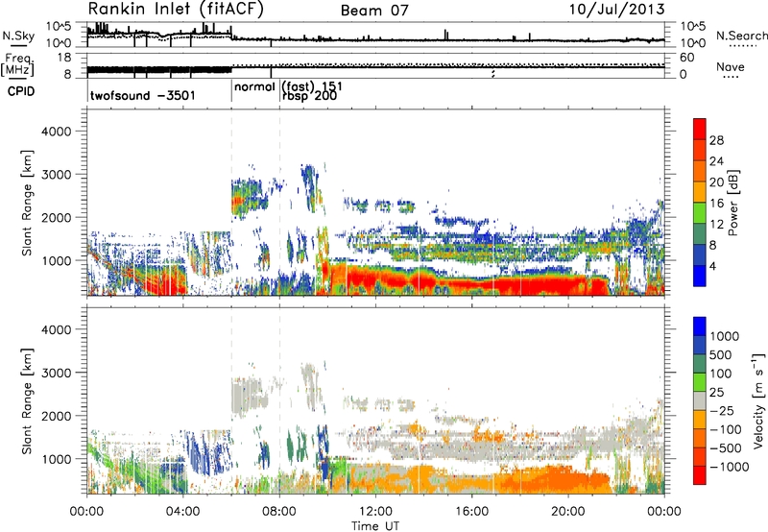Click the '-1000' tick on the velocity scale

tap(729, 467)
